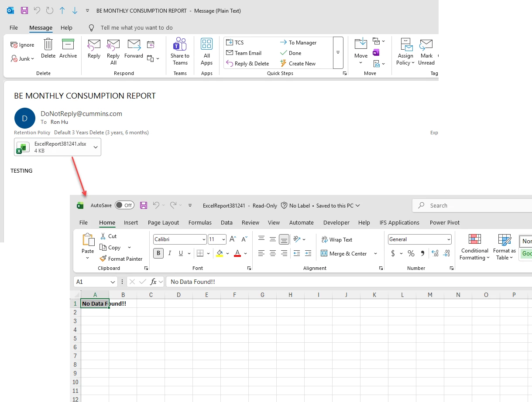532x402 pixels.
Task: Toggle Wrap Text in Excel
Action: pos(337,239)
